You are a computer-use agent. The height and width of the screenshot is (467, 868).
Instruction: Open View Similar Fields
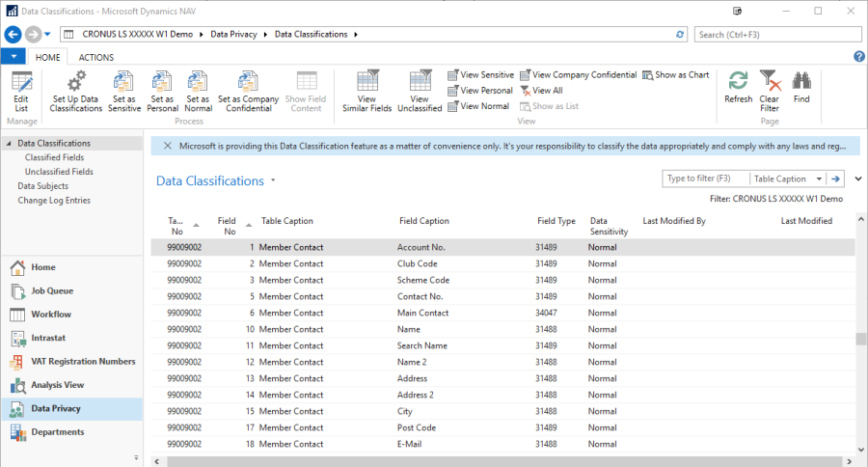[x=366, y=92]
